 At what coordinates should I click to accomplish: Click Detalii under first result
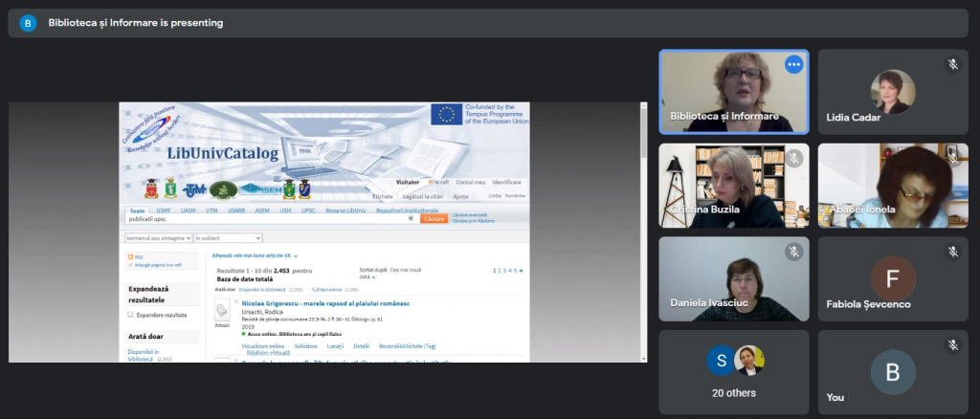(361, 346)
